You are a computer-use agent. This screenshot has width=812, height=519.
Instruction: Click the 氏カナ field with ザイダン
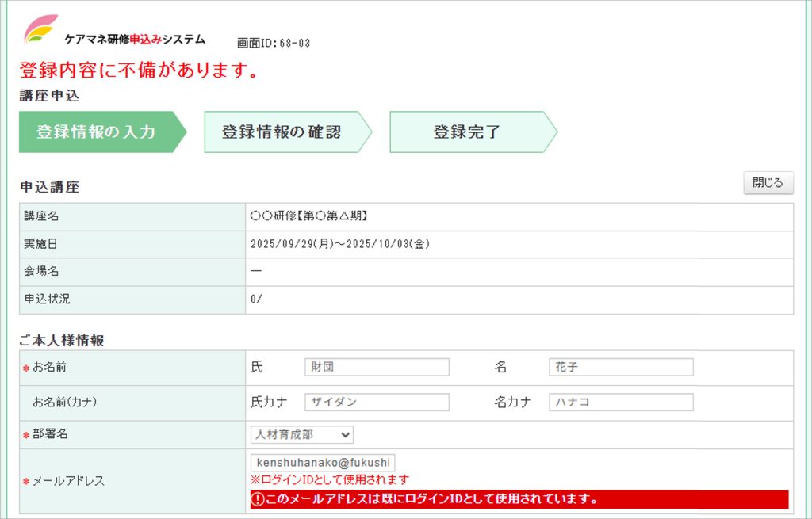coord(377,403)
